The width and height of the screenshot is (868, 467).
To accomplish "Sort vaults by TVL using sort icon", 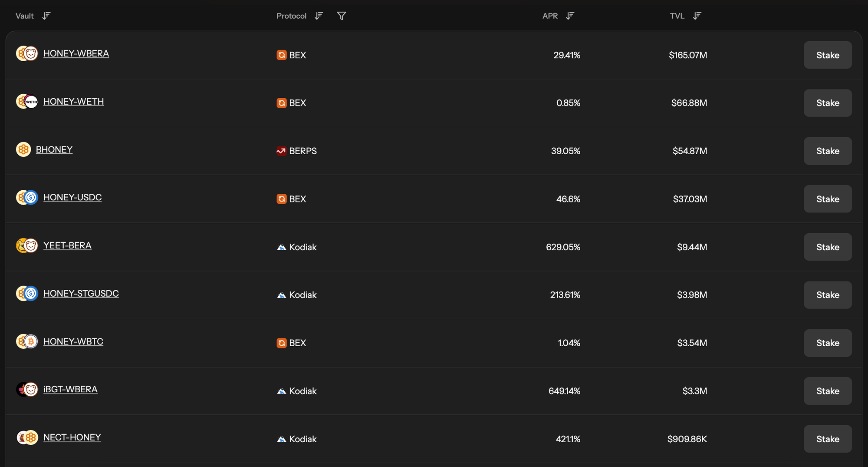I will pos(697,16).
